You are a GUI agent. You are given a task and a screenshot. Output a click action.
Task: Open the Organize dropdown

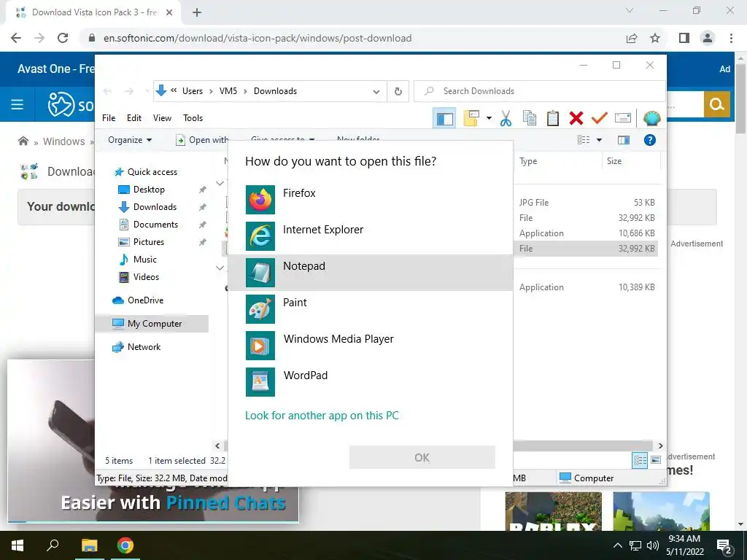tap(130, 140)
